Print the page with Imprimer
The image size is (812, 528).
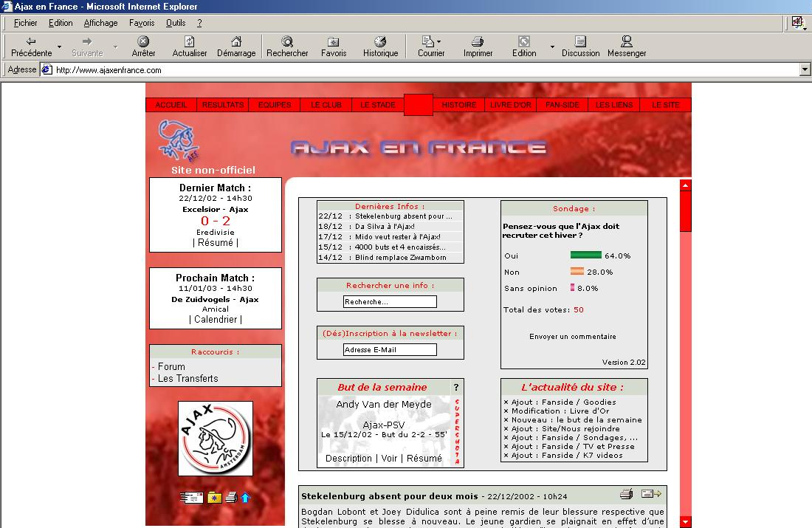coord(478,47)
